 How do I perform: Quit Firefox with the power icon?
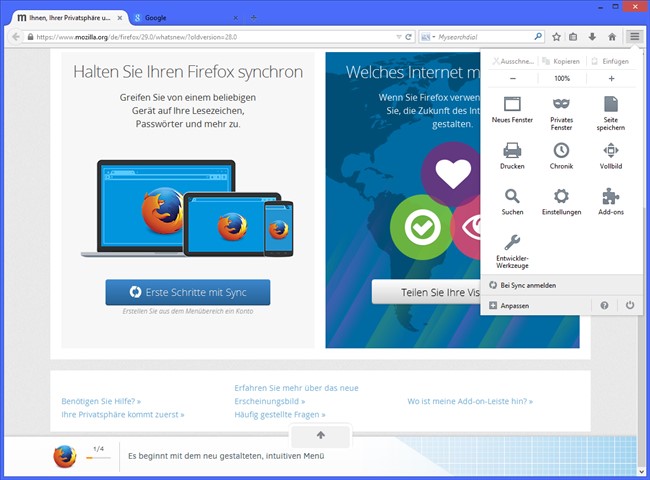(x=630, y=305)
